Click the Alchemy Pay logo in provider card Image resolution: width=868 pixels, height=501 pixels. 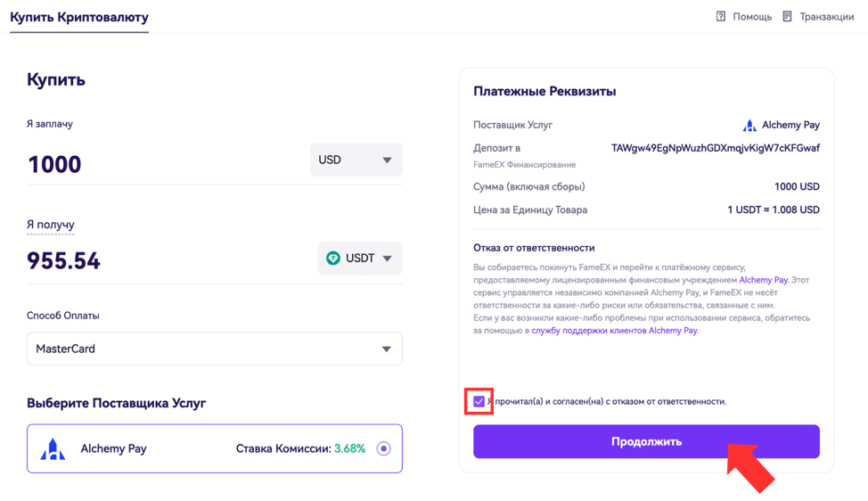point(53,449)
